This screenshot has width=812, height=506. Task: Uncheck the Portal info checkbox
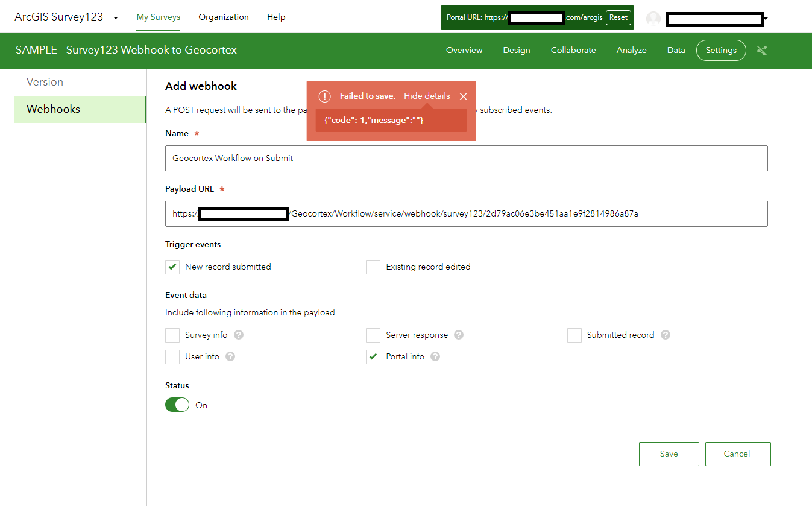373,356
